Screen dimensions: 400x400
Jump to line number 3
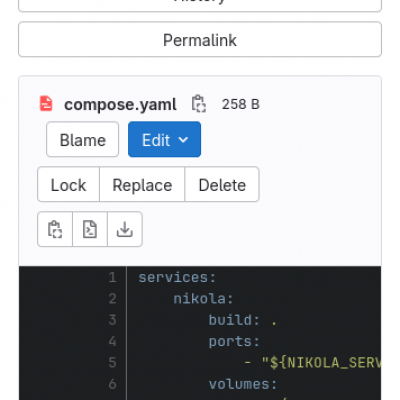tap(113, 320)
